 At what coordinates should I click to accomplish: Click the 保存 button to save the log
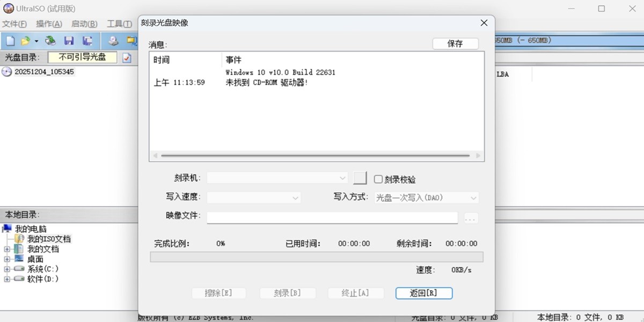pyautogui.click(x=455, y=43)
